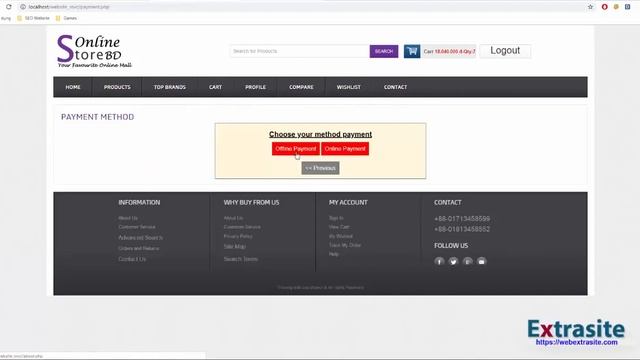
Task: Go to Online Store BD logo homepage
Action: click(94, 51)
